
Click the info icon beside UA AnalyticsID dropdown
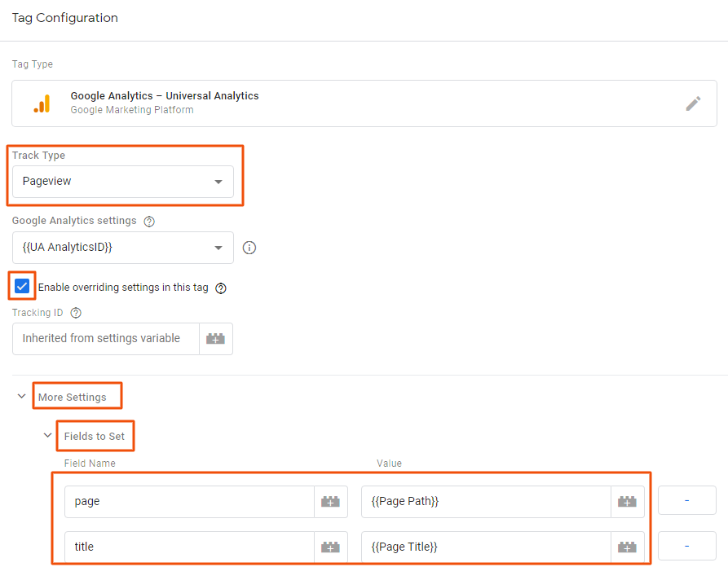[249, 248]
